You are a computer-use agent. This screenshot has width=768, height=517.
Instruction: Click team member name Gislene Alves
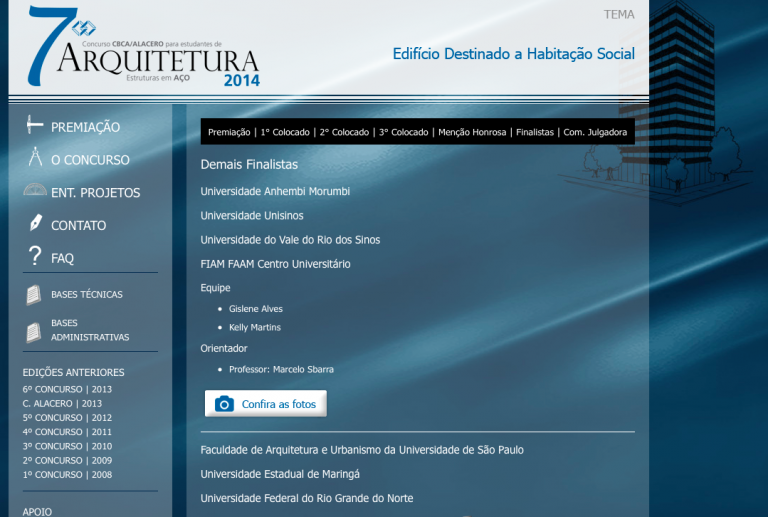point(256,309)
